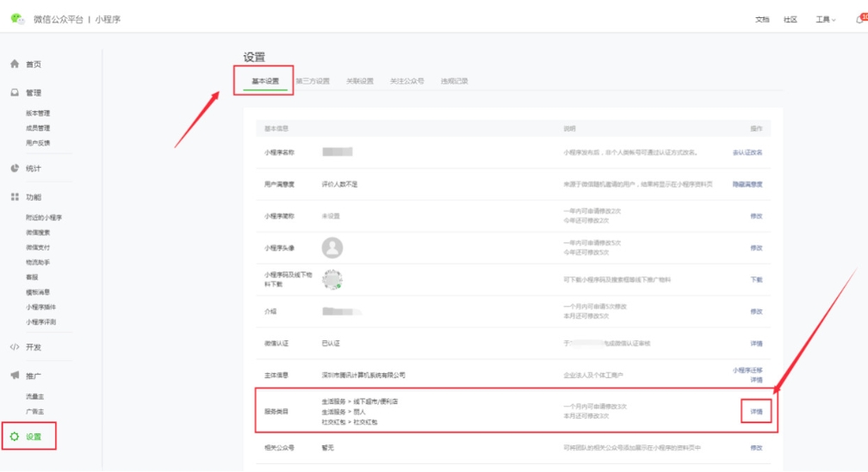868x472 pixels.
Task: Open 微信支付 in the sidebar
Action: (38, 247)
